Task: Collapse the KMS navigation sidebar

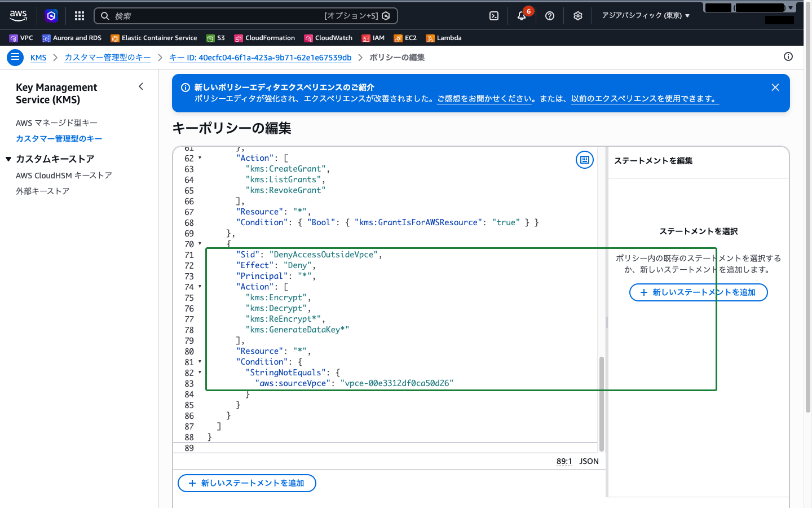Action: pyautogui.click(x=141, y=86)
